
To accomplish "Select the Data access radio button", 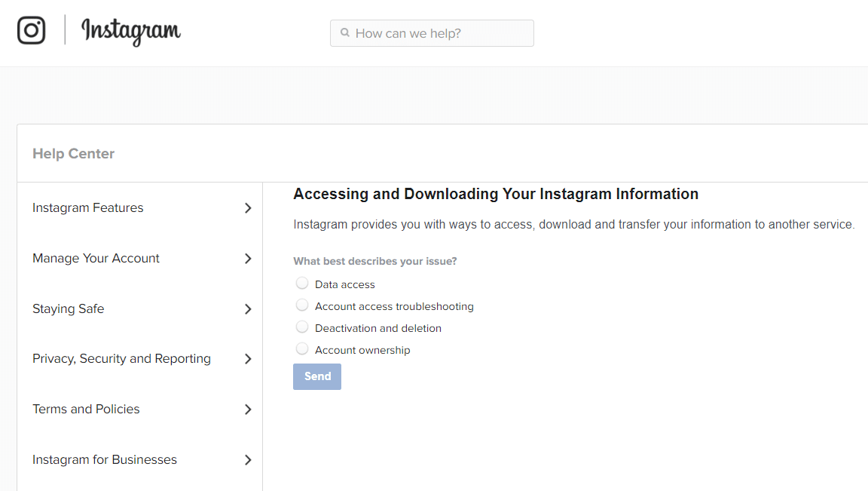I will coord(302,284).
